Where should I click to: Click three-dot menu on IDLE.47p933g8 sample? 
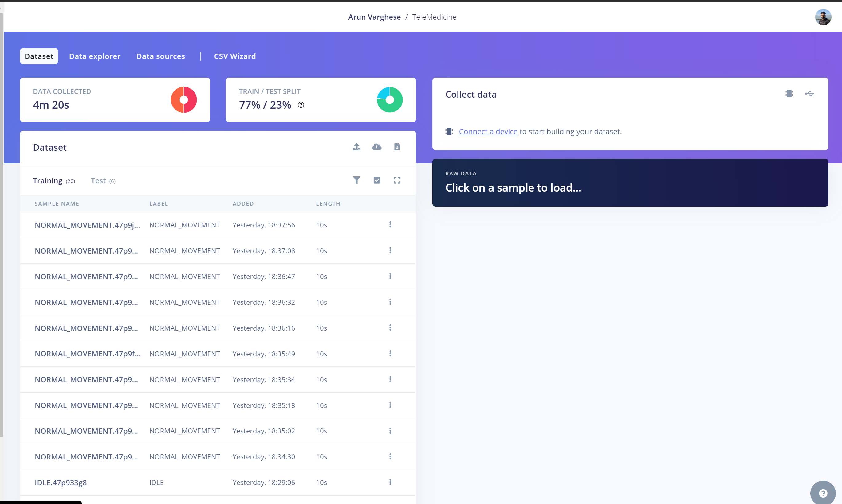pos(390,482)
